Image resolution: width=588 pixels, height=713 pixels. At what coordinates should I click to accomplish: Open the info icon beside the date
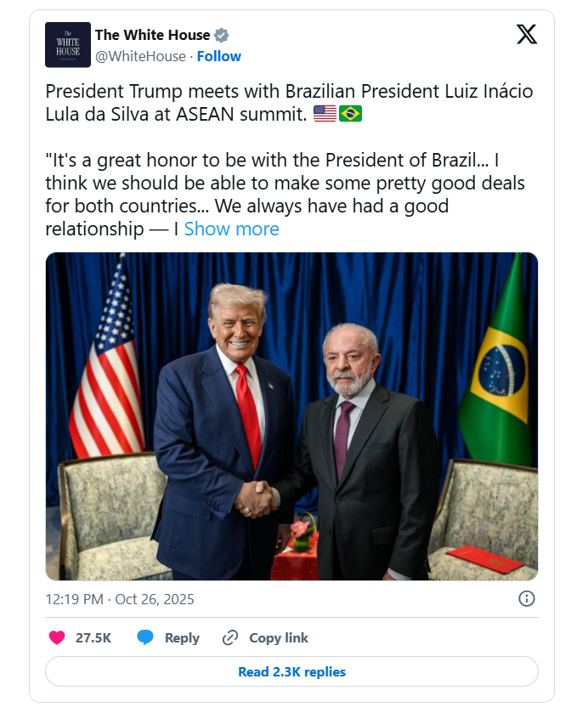[x=527, y=599]
